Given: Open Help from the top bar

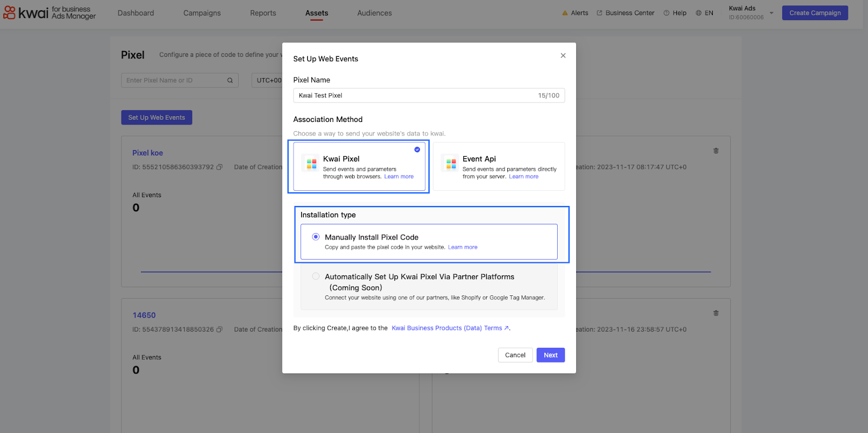Looking at the screenshot, I should (675, 13).
